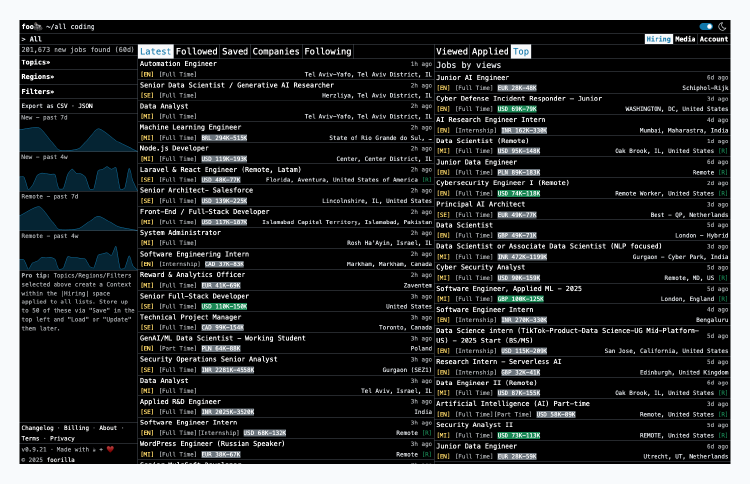Open the Terms link

[30, 439]
